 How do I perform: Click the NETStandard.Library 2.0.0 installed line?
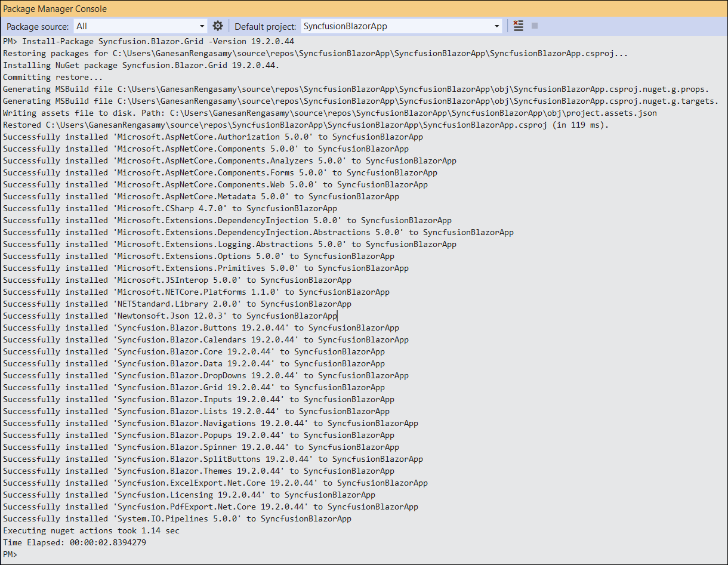pos(177,304)
